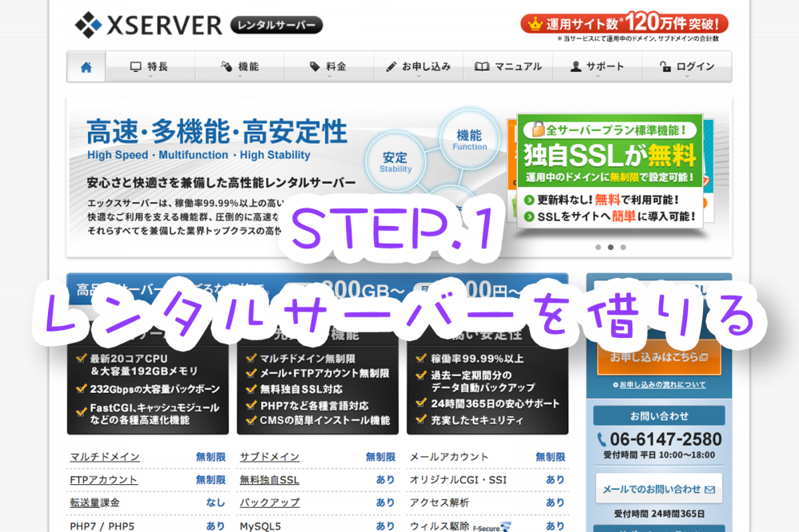This screenshot has width=799, height=532.
Task: Click the monitor icon beside 特長
Action: (136, 67)
